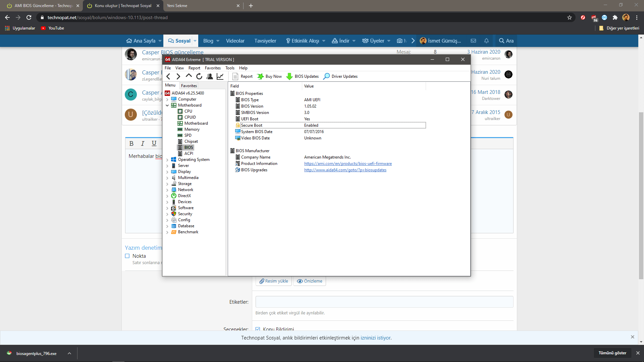Open the ami.com BIOS UEFI firmware link

(348, 164)
